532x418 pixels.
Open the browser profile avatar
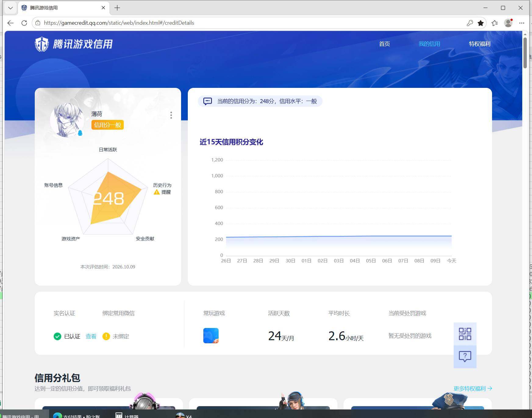(x=508, y=23)
